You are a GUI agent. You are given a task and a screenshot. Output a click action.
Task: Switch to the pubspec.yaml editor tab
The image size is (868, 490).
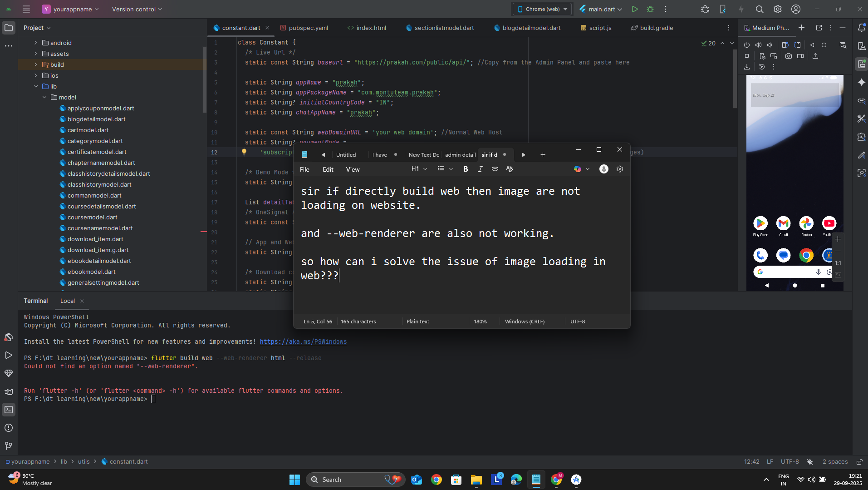click(308, 28)
